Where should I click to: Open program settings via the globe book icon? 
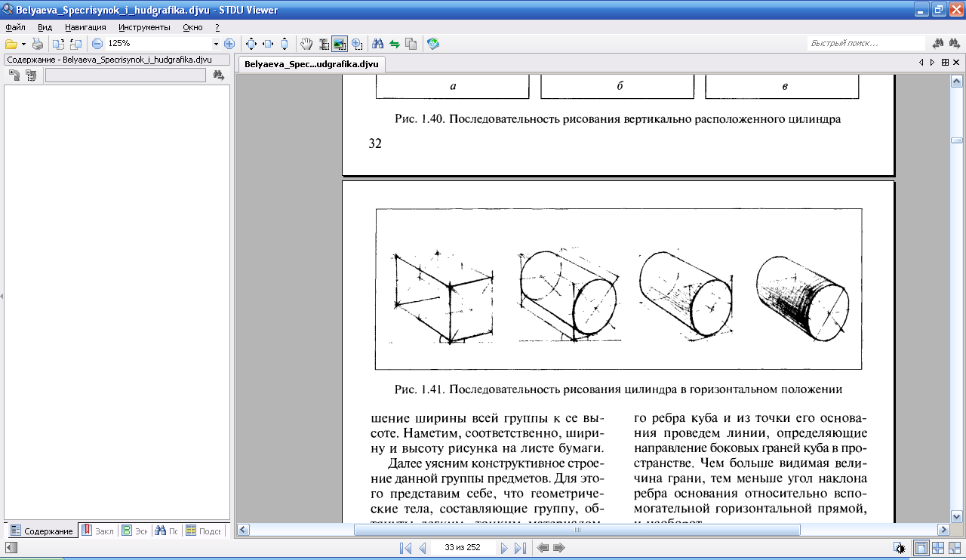point(432,44)
